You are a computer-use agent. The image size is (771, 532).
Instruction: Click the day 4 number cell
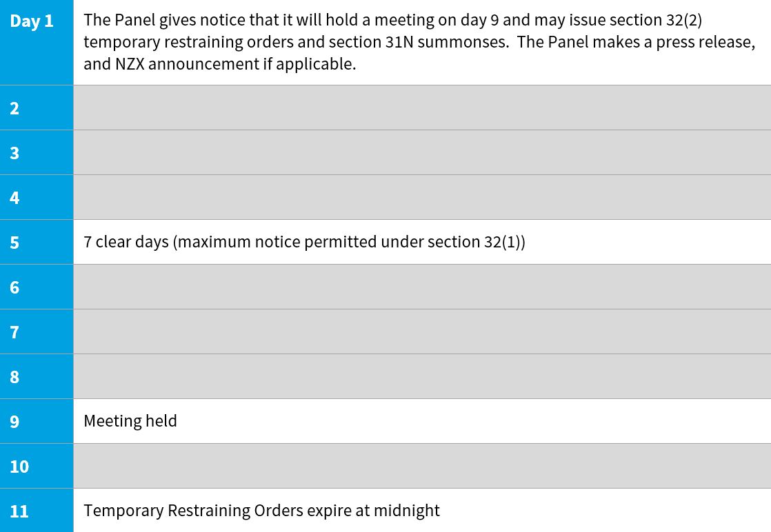pos(36,198)
